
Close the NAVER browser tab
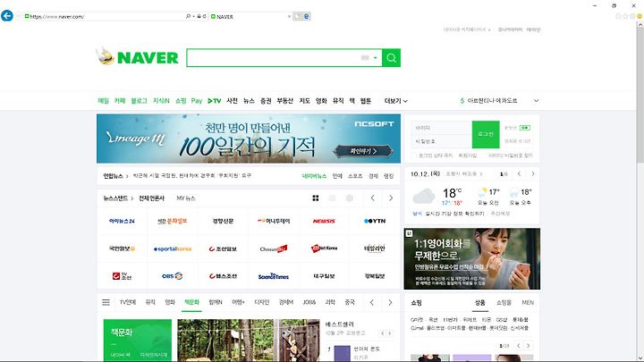point(289,16)
